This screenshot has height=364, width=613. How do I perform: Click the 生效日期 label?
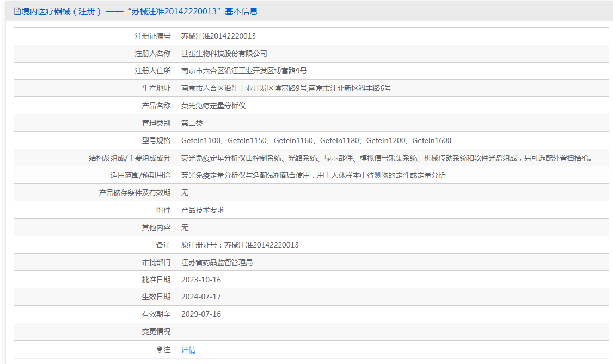coord(156,297)
